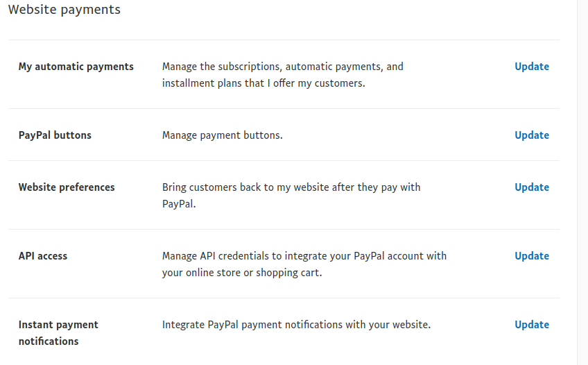Click the Website preferences row label
The height and width of the screenshot is (365, 588).
tap(67, 187)
